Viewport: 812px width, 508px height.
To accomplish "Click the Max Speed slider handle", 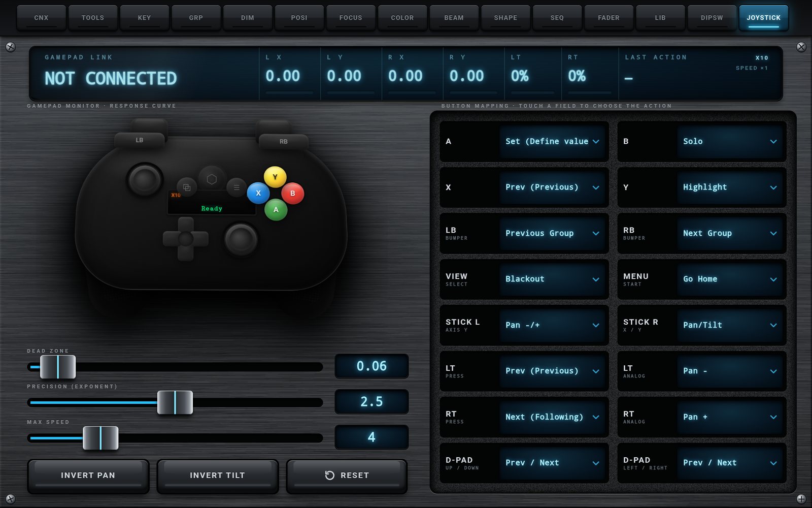I will point(100,438).
